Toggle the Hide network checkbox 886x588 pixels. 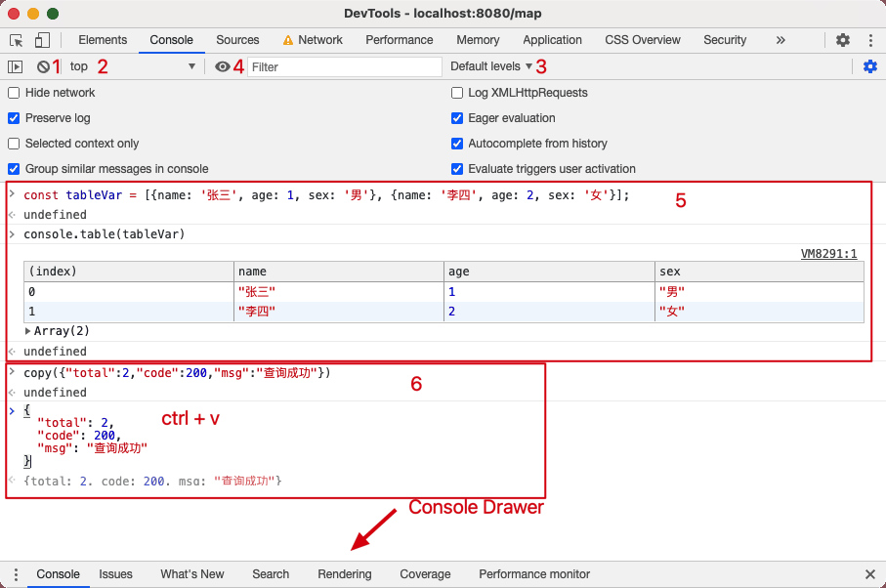(14, 93)
